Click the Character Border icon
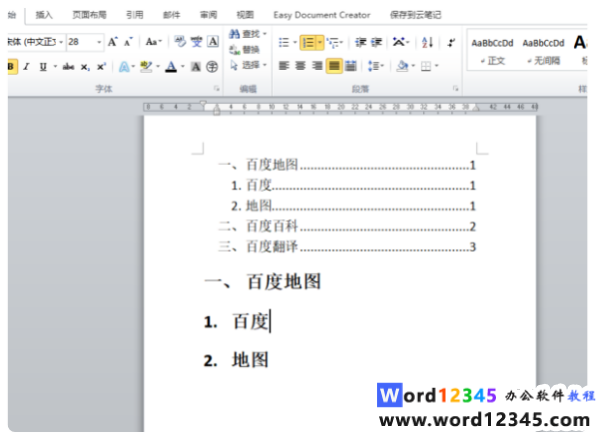 pos(213,42)
